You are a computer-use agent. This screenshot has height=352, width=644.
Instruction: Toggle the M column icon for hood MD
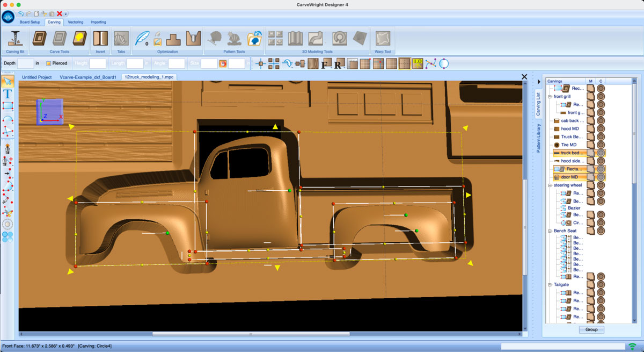click(591, 129)
